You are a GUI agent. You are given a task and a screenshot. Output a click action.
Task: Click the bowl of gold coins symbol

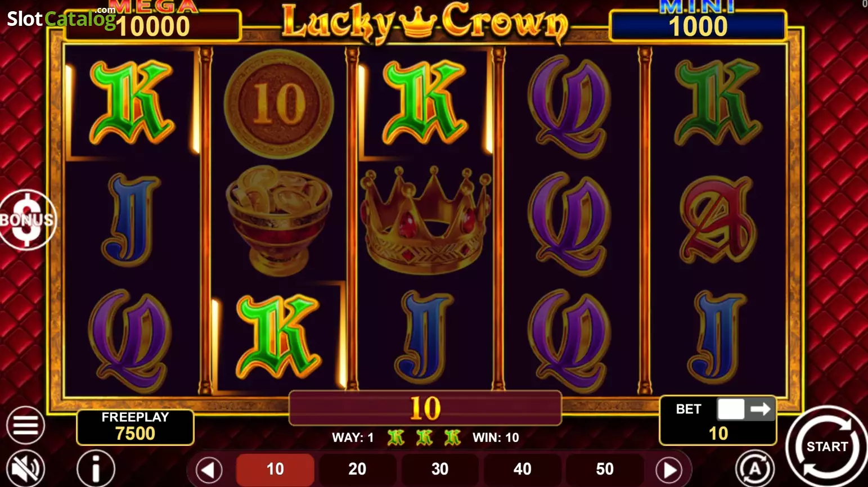278,220
